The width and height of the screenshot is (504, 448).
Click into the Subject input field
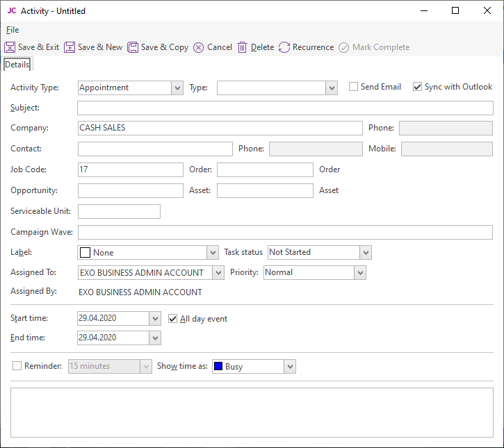click(285, 108)
